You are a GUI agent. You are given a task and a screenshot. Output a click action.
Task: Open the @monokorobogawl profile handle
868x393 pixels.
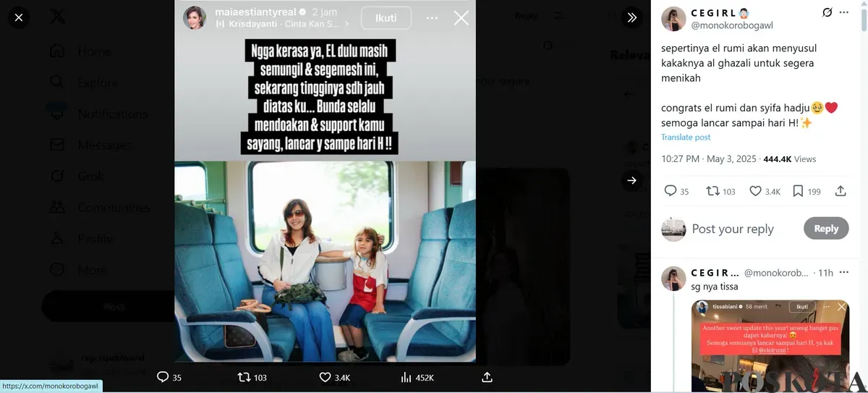click(731, 25)
